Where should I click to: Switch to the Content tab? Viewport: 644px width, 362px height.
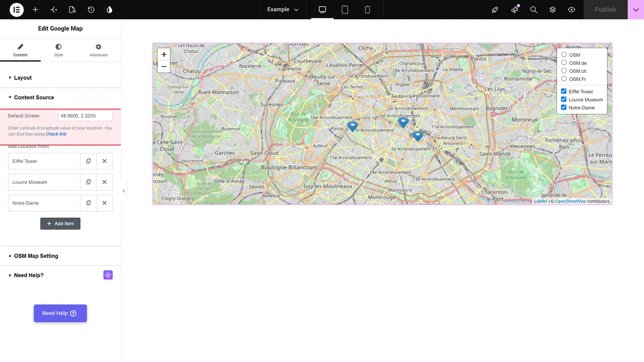pos(20,50)
